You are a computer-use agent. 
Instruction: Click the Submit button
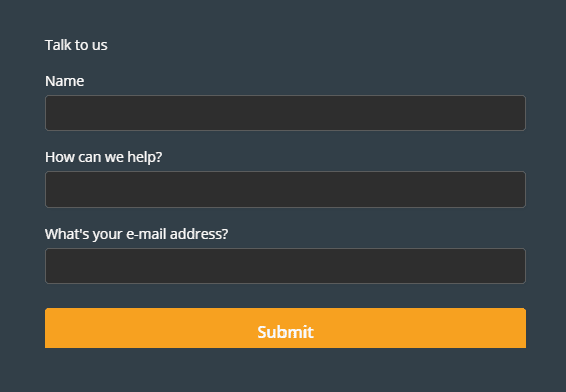tap(285, 328)
